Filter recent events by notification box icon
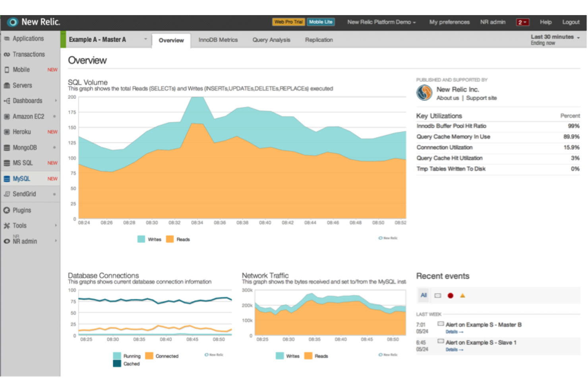This screenshot has width=588, height=392. 437,295
